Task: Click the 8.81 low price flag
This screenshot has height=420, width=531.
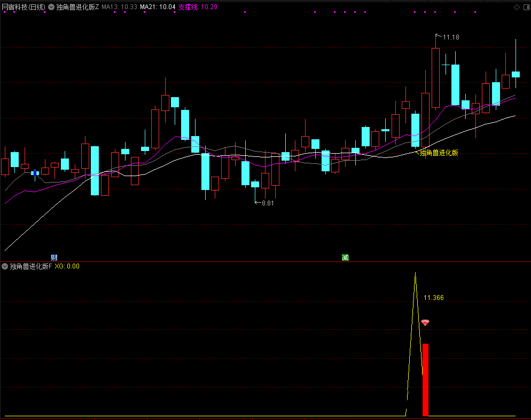Action: click(x=267, y=203)
